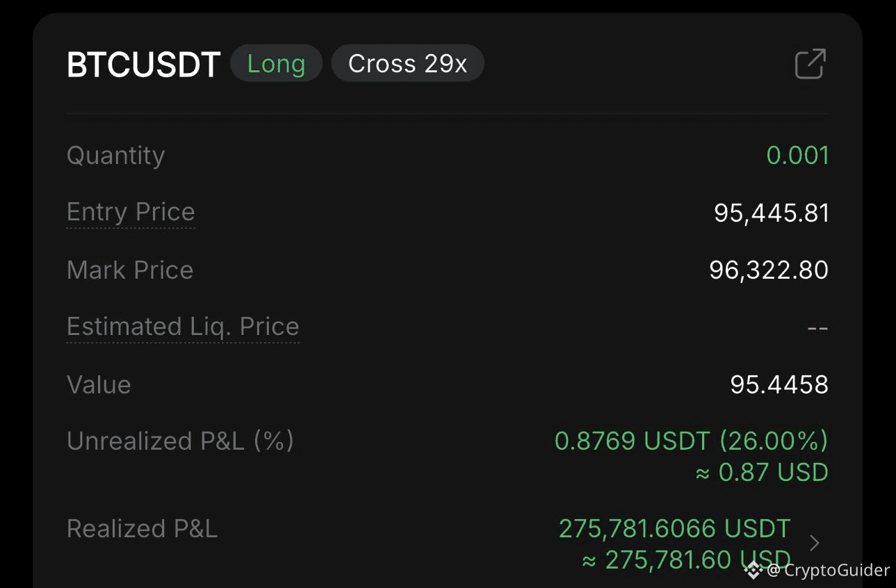Click the Unrealized P&L (%) label
Screen dimensions: 896x588
(180, 441)
